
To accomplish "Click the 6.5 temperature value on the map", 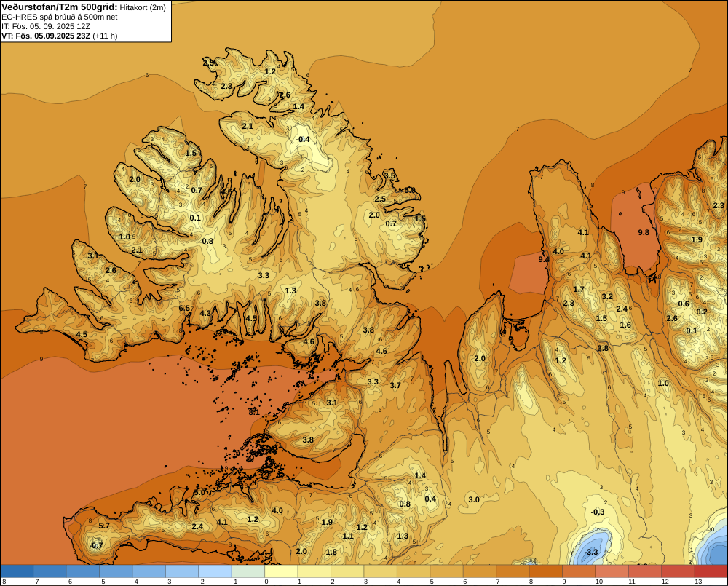I will point(184,308).
